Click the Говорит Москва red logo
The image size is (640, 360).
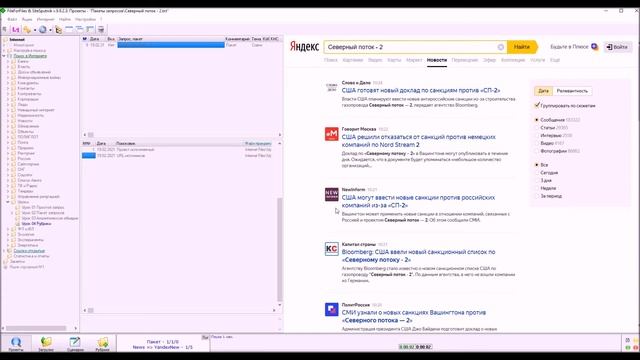point(331,133)
